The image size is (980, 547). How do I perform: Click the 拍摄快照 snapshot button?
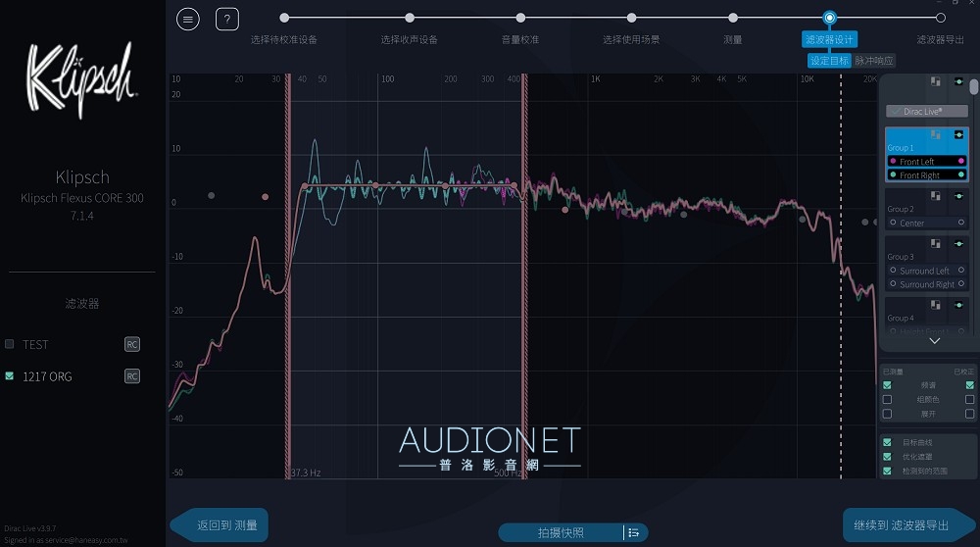[561, 532]
